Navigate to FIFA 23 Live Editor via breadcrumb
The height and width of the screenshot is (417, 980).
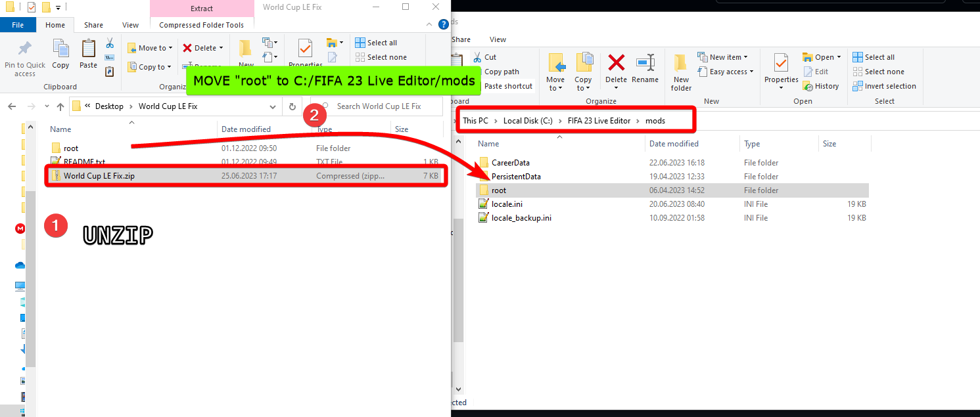tap(599, 120)
